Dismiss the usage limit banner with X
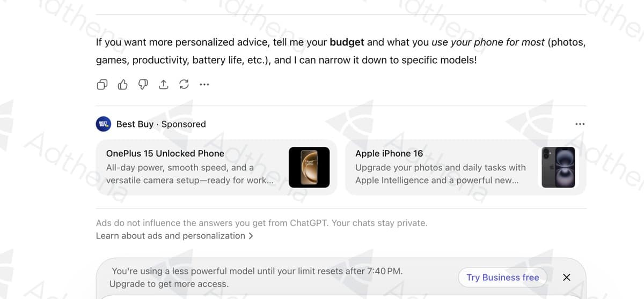644x299 pixels. (566, 277)
